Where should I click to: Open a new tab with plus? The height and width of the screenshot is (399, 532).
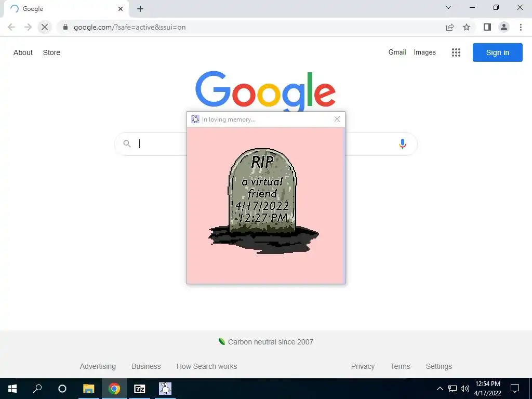pos(140,9)
